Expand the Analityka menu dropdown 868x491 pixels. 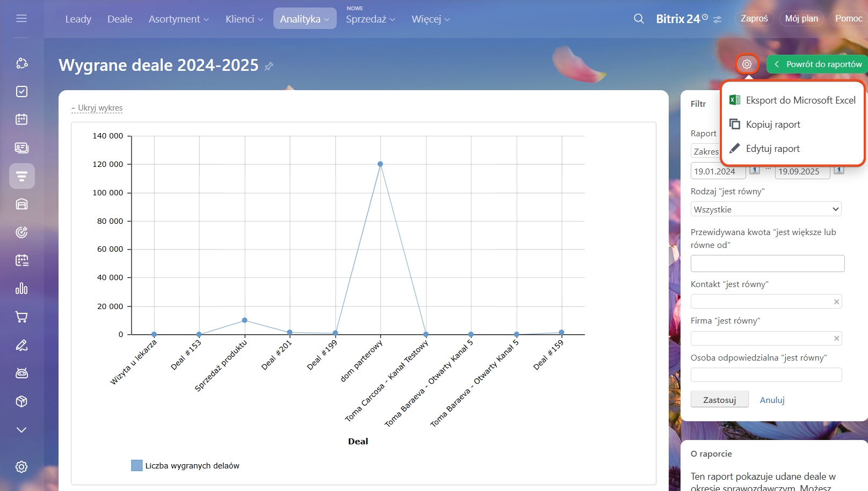[x=305, y=19]
